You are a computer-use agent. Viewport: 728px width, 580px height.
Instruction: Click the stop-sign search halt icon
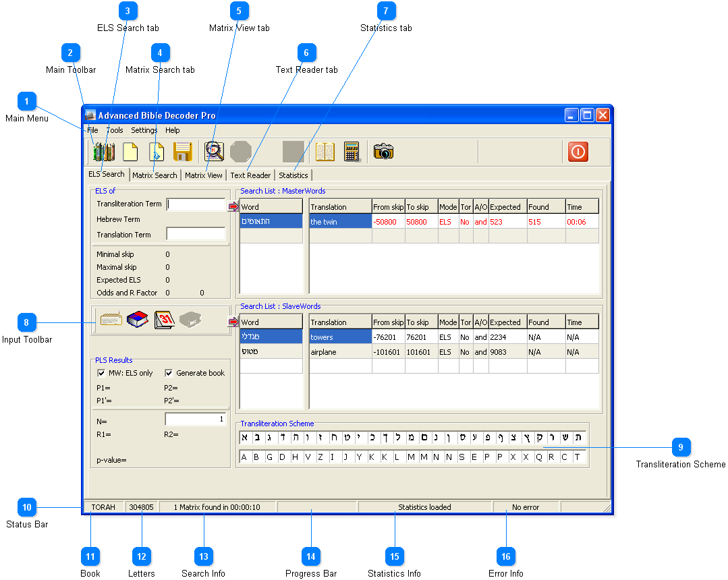(240, 152)
